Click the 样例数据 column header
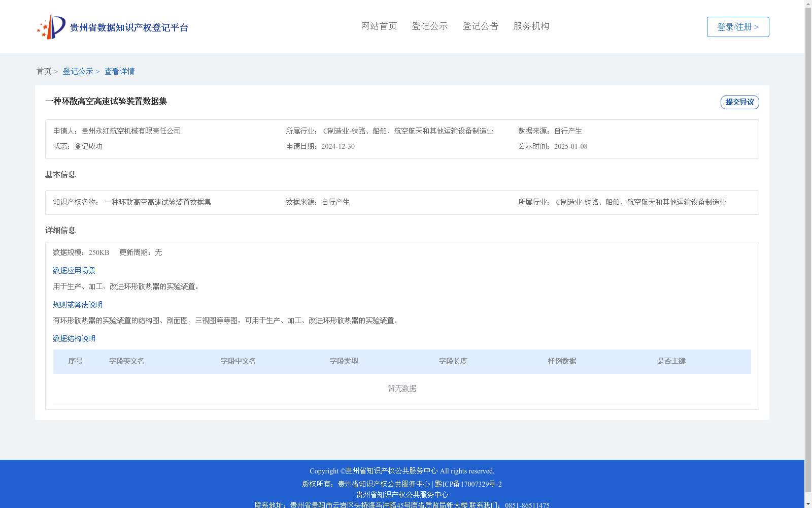 (562, 361)
